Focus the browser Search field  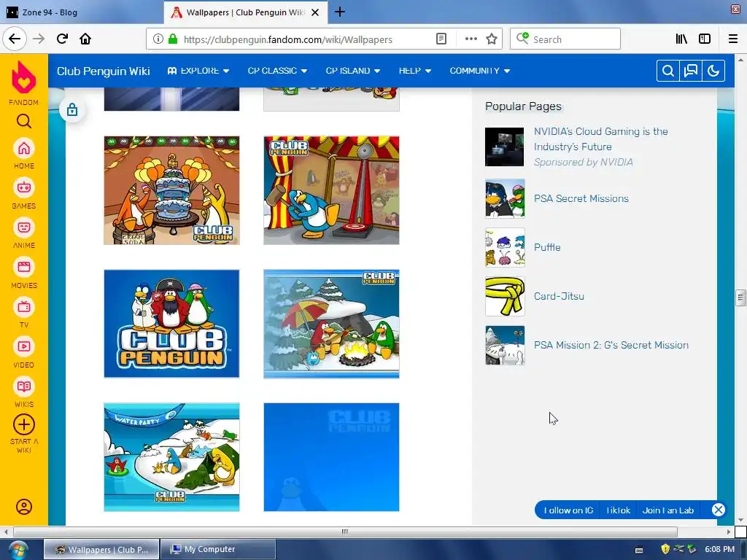coord(565,39)
